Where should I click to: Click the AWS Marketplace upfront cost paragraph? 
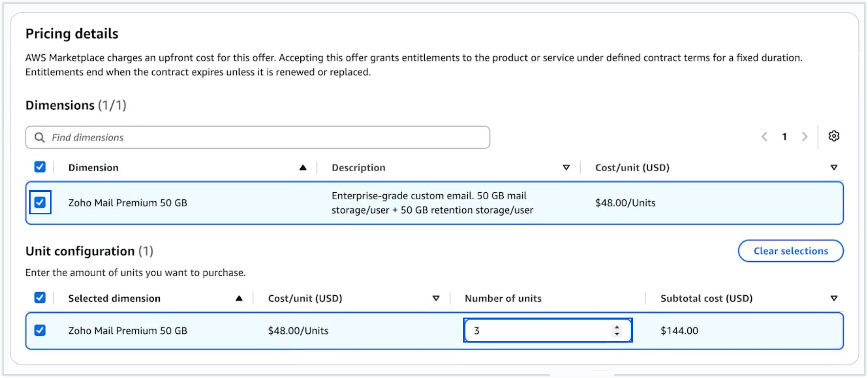click(x=414, y=65)
